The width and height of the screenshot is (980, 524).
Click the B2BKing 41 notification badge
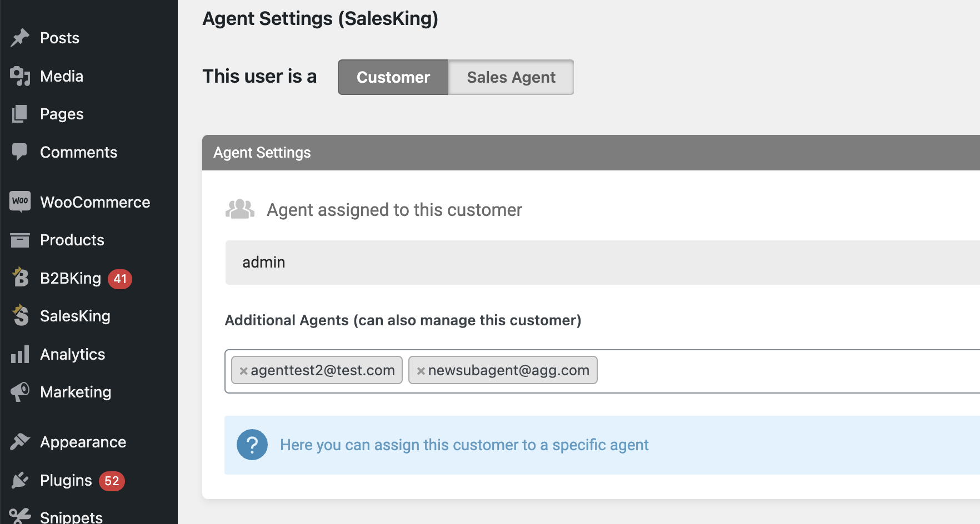point(120,279)
